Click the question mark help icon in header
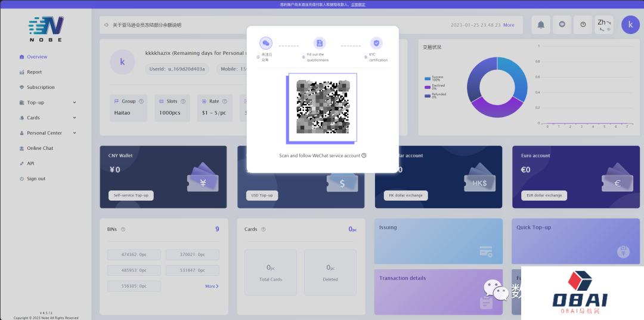The width and height of the screenshot is (644, 320). pos(583,24)
